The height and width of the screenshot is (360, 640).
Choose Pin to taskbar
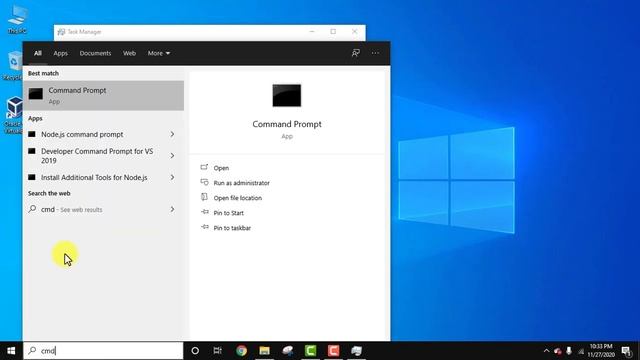click(232, 228)
